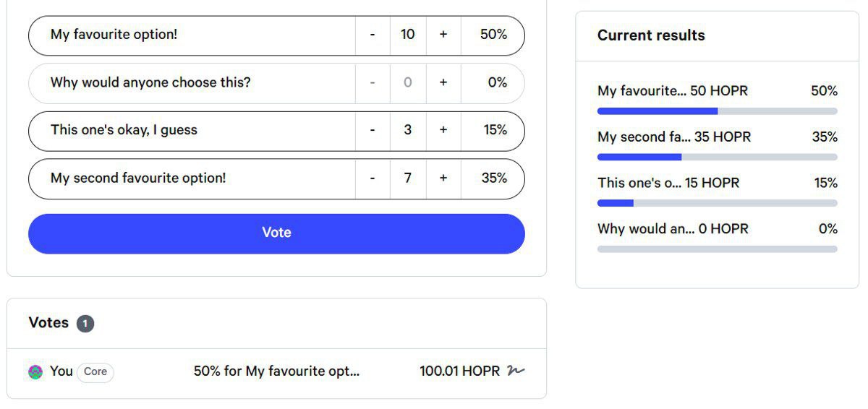Click the Core badge next to You
The width and height of the screenshot is (868, 409).
click(95, 372)
